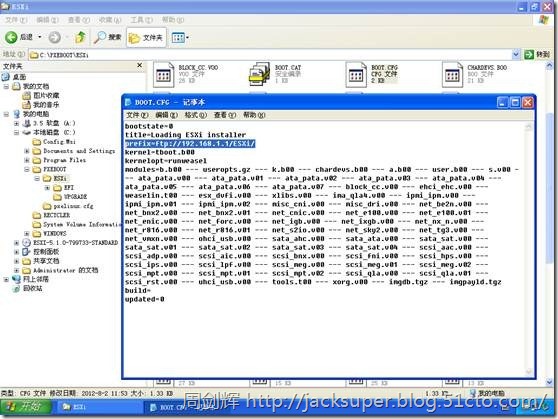Collapse the 我的文档 tree node
The width and height of the screenshot is (558, 419).
[6, 86]
